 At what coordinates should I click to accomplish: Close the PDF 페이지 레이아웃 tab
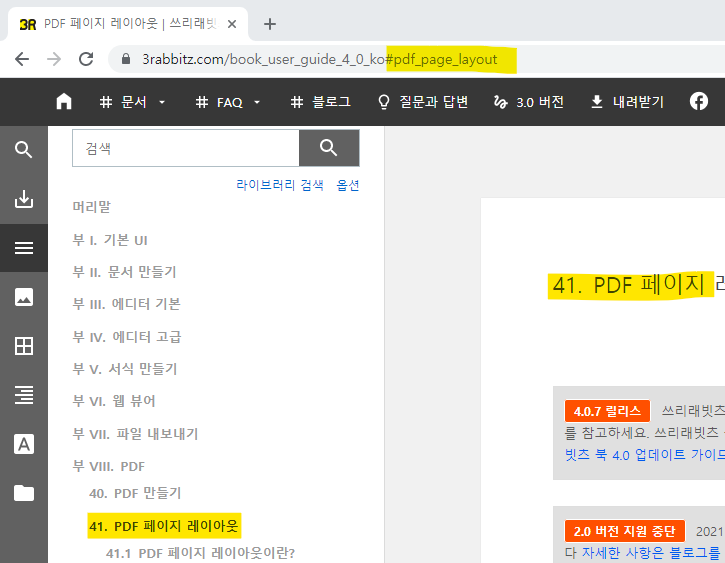pyautogui.click(x=232, y=24)
